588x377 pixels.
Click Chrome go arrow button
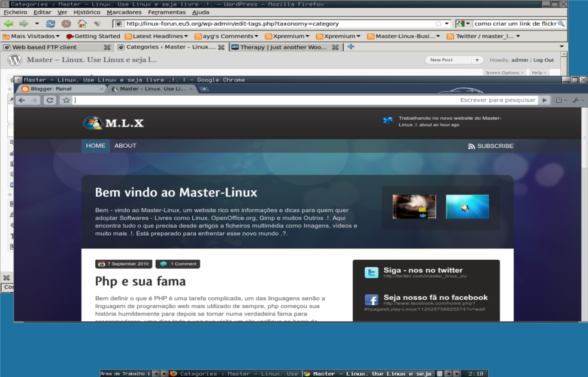point(544,100)
